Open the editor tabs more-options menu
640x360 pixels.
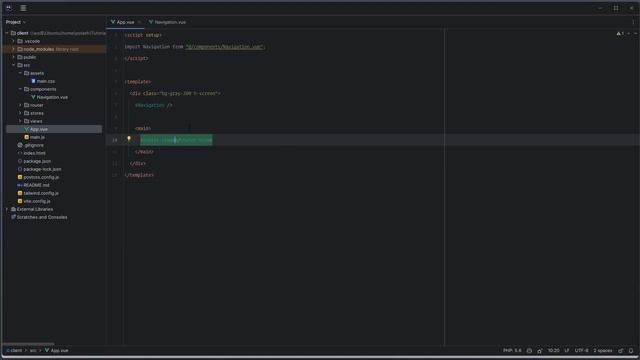(x=633, y=22)
